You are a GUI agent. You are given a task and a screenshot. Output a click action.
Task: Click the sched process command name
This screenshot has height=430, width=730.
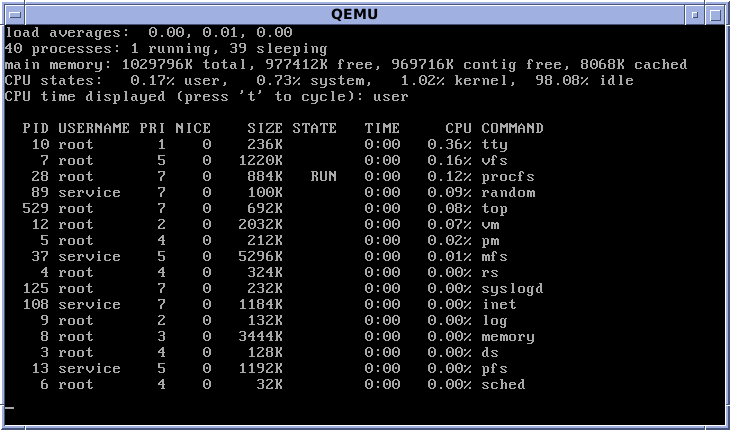[503, 384]
